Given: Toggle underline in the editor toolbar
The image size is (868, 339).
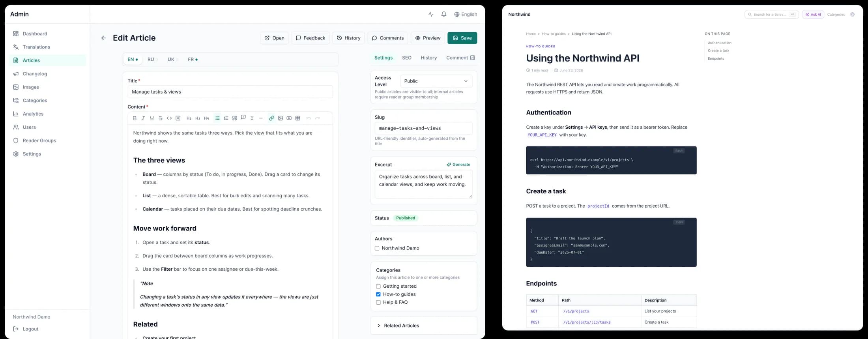Looking at the screenshot, I should click(x=152, y=118).
